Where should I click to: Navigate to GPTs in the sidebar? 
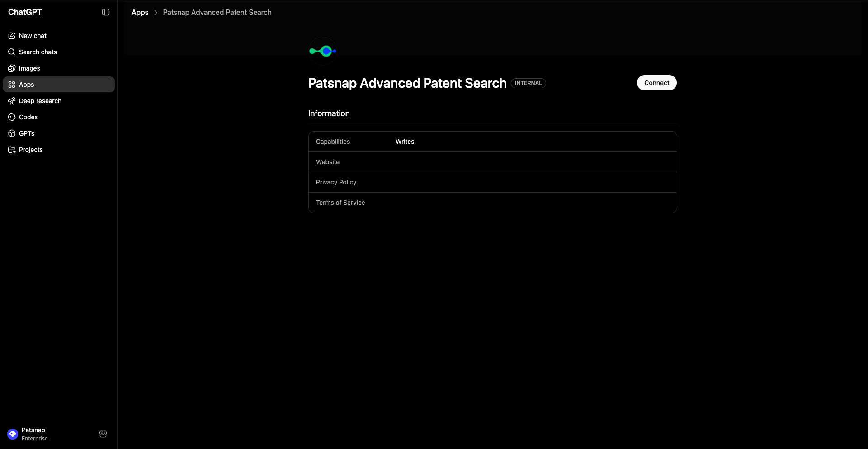(x=59, y=133)
